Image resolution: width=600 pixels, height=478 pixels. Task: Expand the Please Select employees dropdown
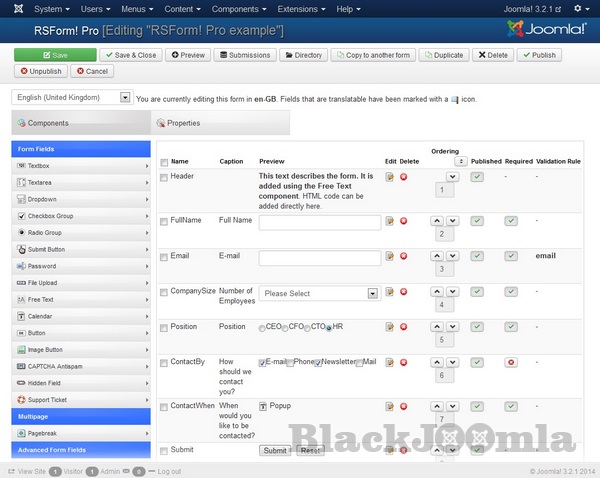(319, 294)
